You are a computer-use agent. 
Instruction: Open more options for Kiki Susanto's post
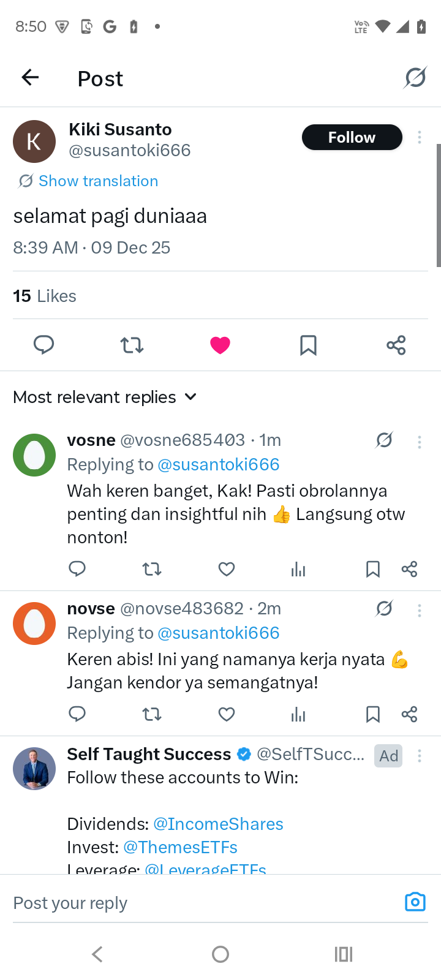coord(420,137)
